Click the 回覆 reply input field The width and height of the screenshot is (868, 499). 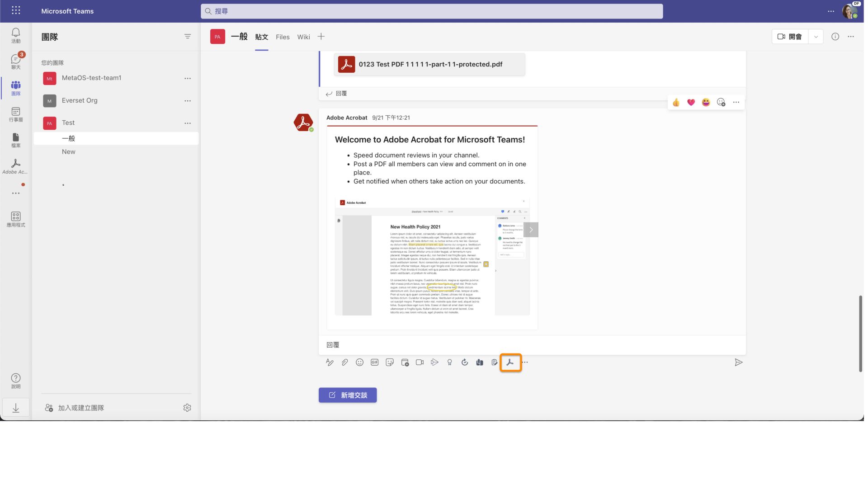[x=532, y=345]
